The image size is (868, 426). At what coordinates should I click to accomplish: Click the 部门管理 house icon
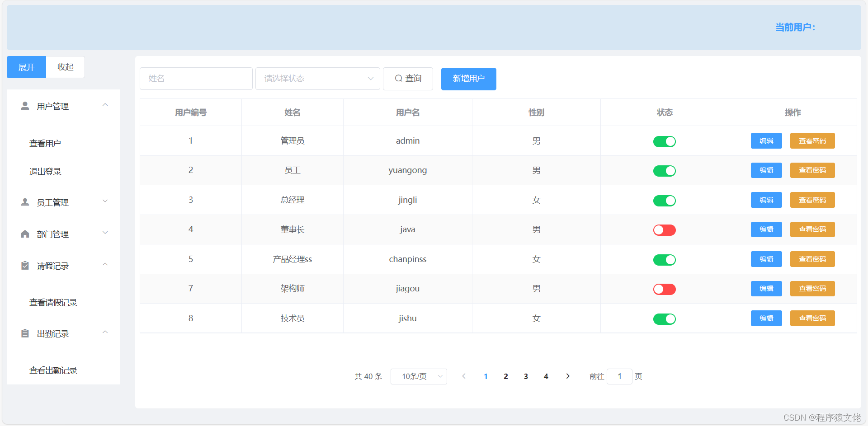click(25, 234)
